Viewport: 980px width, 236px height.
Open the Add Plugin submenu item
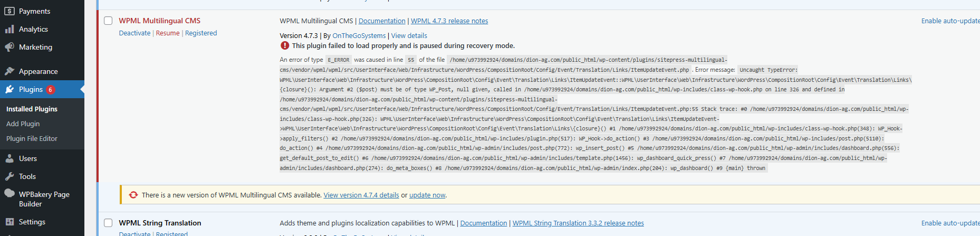tap(23, 124)
